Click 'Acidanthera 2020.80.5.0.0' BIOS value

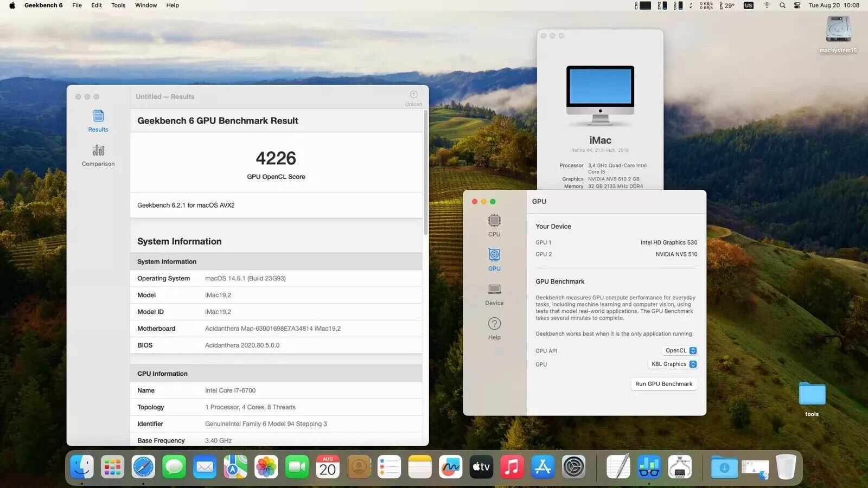click(242, 345)
